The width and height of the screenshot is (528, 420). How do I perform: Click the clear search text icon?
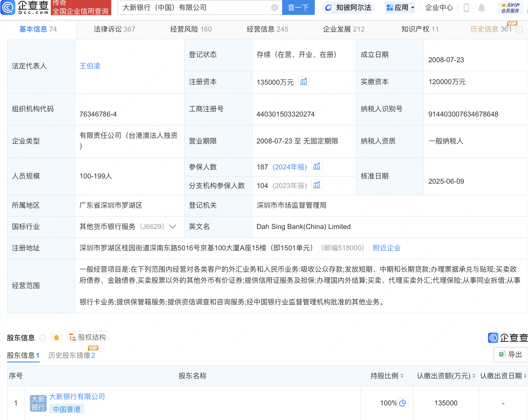(x=274, y=8)
